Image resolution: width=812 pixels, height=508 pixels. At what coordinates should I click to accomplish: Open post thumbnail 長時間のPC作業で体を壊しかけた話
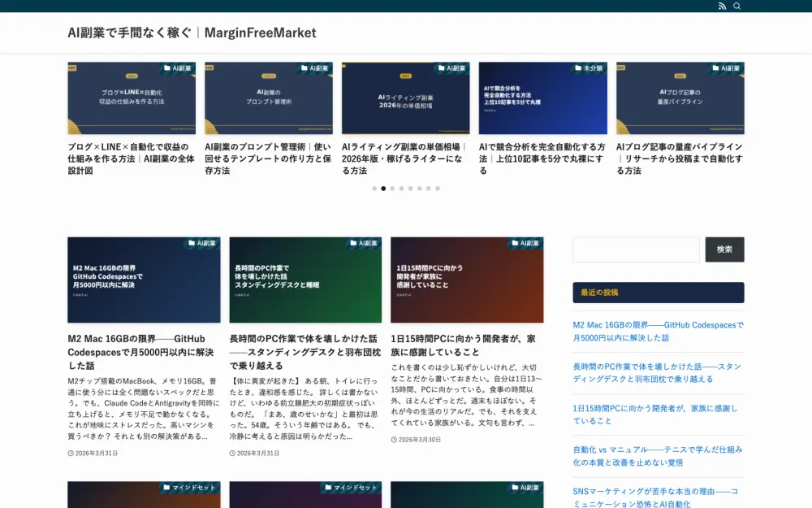(305, 280)
